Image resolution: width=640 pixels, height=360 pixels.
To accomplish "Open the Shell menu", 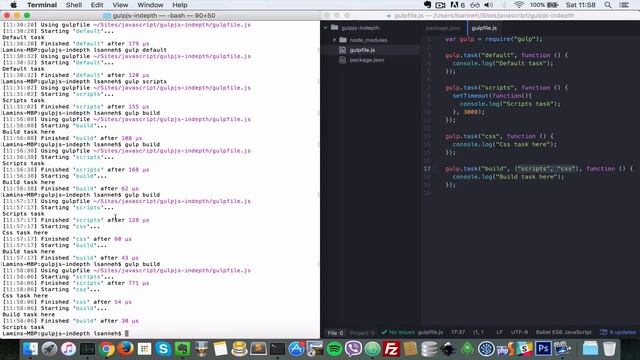I will pos(74,5).
